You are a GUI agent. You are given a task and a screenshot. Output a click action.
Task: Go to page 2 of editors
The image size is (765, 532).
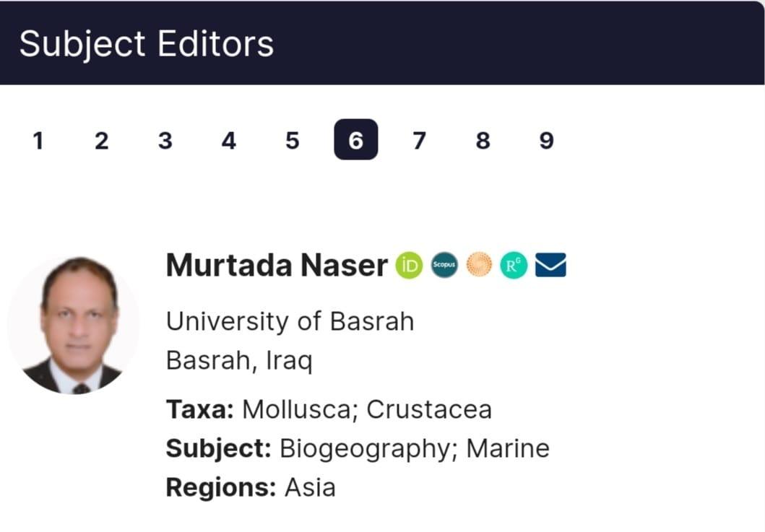coord(101,140)
